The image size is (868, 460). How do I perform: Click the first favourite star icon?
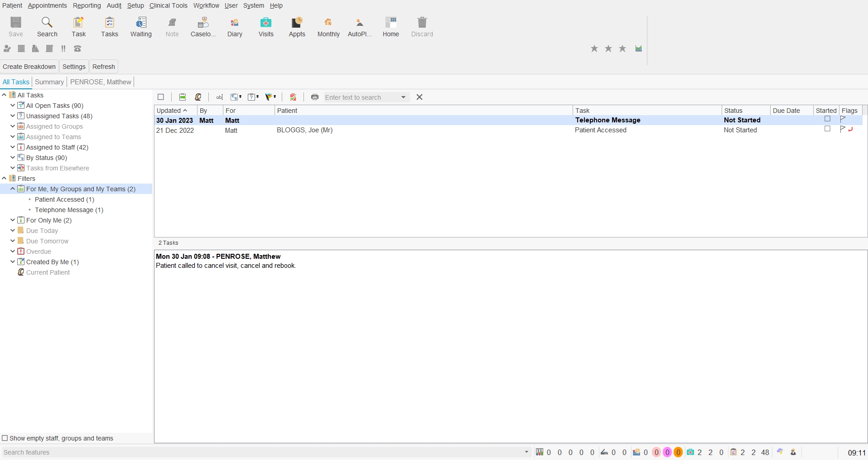[594, 48]
